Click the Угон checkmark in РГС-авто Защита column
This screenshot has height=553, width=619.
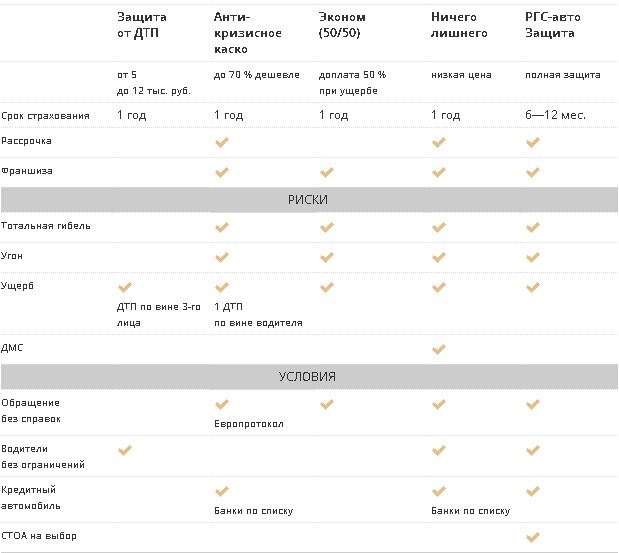tap(533, 257)
